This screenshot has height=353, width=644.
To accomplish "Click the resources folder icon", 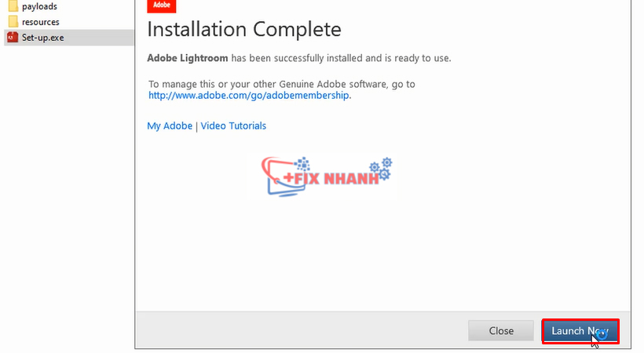I will (x=13, y=22).
